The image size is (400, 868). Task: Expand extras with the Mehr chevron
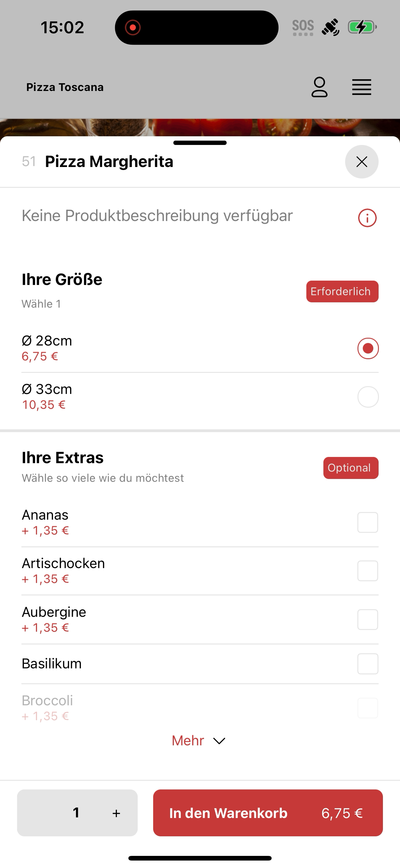(x=219, y=741)
